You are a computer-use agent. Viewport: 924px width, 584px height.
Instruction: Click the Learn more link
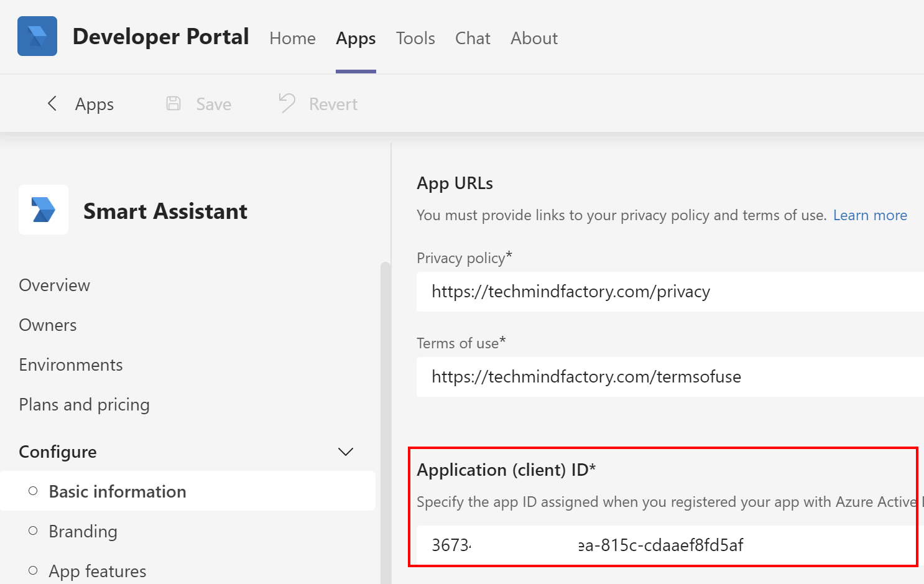tap(870, 215)
